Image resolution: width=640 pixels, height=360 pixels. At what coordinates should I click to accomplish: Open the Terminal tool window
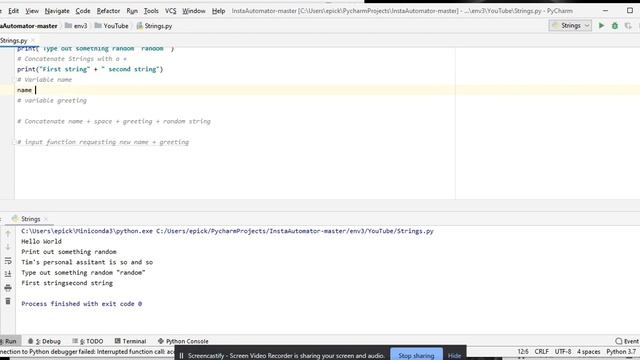[130, 341]
